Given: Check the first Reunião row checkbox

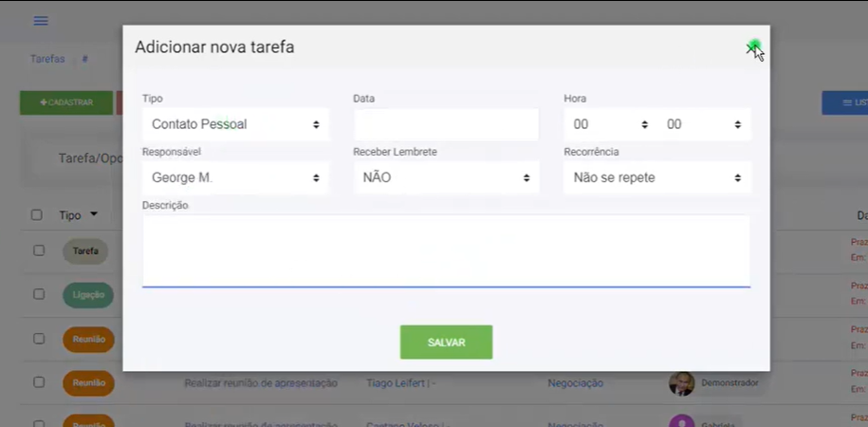Looking at the screenshot, I should tap(39, 339).
